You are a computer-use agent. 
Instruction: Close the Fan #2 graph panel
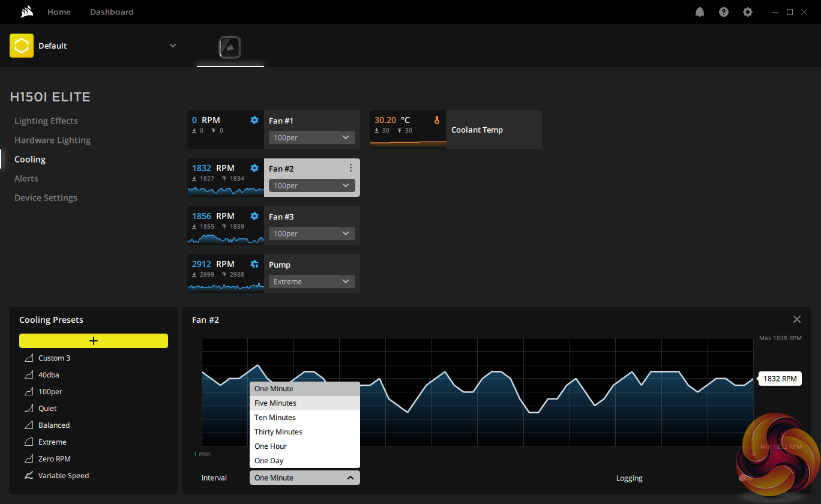point(796,319)
